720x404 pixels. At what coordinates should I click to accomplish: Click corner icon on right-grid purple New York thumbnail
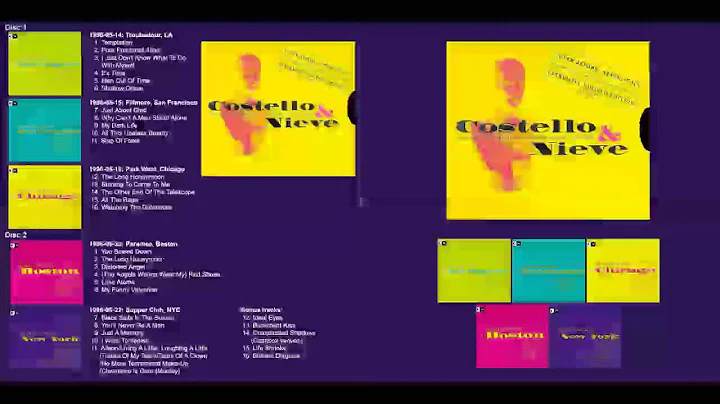pos(554,310)
